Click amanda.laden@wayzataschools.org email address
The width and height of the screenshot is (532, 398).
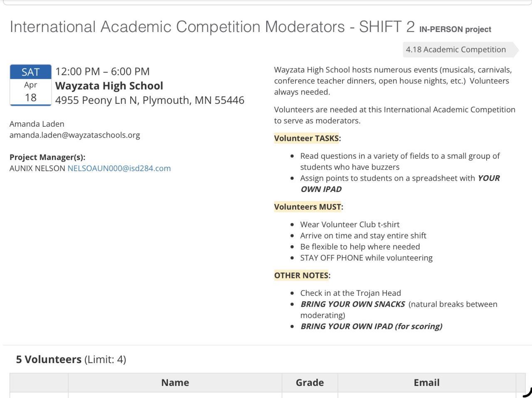click(x=75, y=135)
